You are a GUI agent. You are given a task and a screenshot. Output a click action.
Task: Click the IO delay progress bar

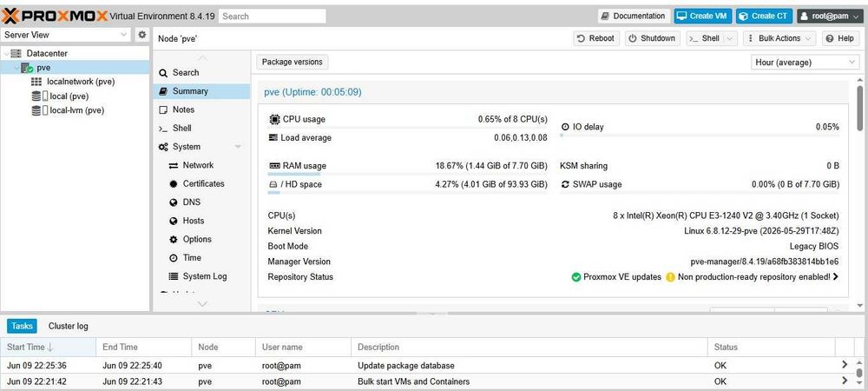pos(700,136)
